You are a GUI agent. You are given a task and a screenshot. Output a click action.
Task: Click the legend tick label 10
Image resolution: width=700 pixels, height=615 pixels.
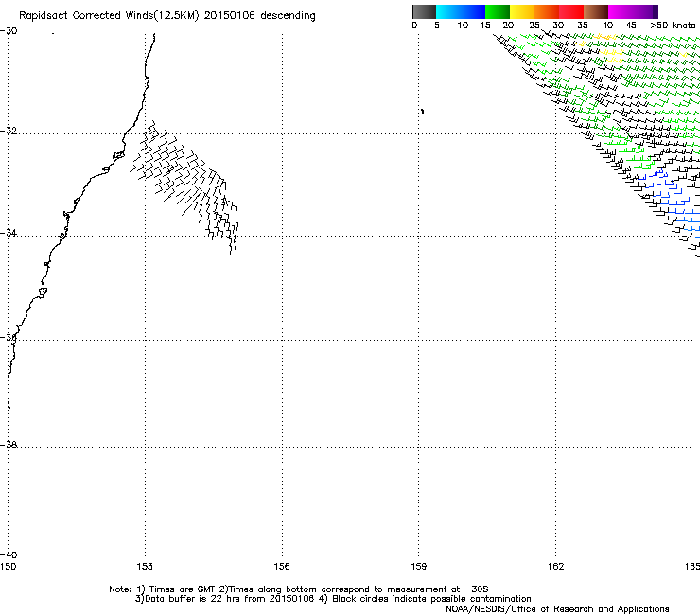point(463,26)
